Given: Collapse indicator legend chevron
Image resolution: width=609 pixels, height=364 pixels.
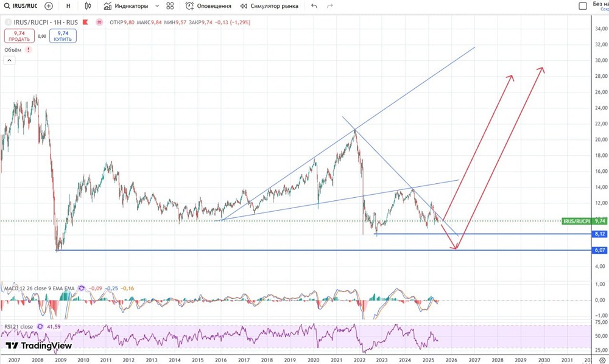Looking at the screenshot, I should click(x=9, y=60).
